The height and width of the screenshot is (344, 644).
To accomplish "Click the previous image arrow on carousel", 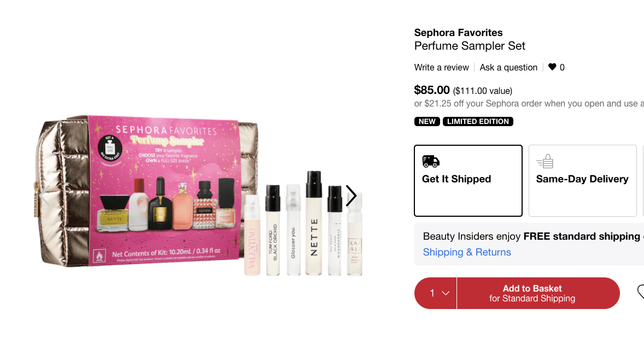I will pos(45,195).
